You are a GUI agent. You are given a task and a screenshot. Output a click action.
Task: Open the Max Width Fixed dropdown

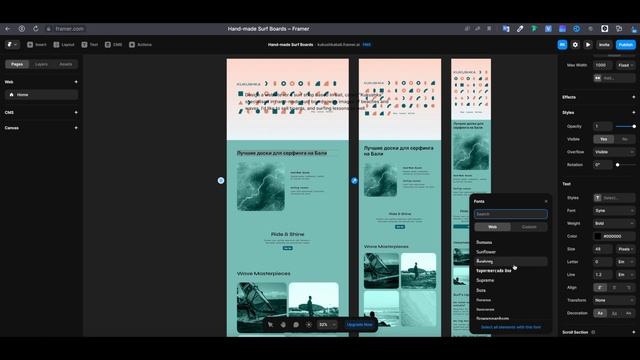tap(625, 65)
